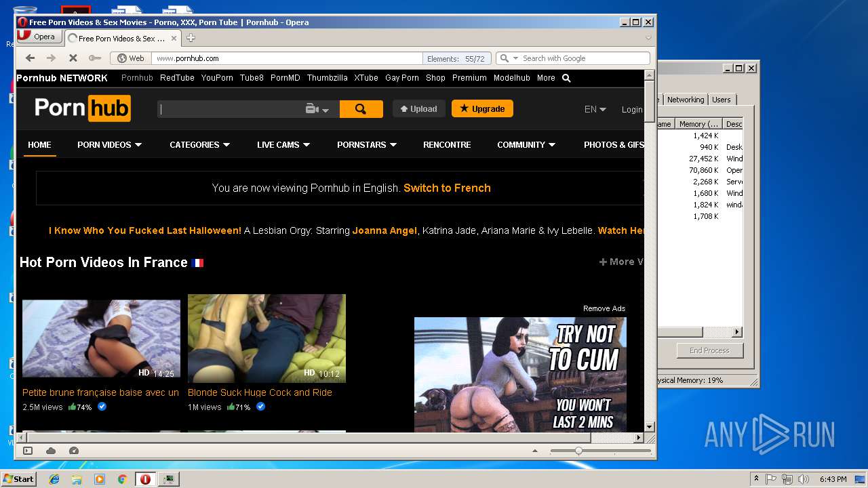Open the network bar More dropdown
The height and width of the screenshot is (488, 868).
pyautogui.click(x=546, y=78)
